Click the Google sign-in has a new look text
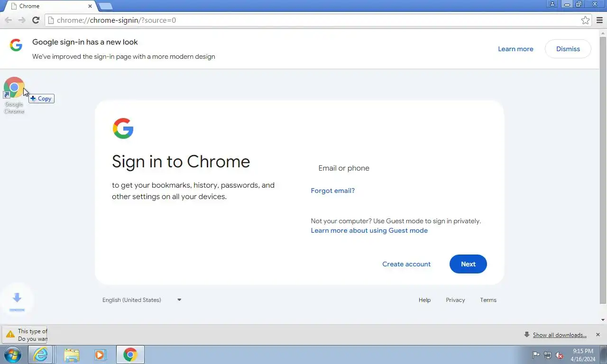 pyautogui.click(x=85, y=42)
